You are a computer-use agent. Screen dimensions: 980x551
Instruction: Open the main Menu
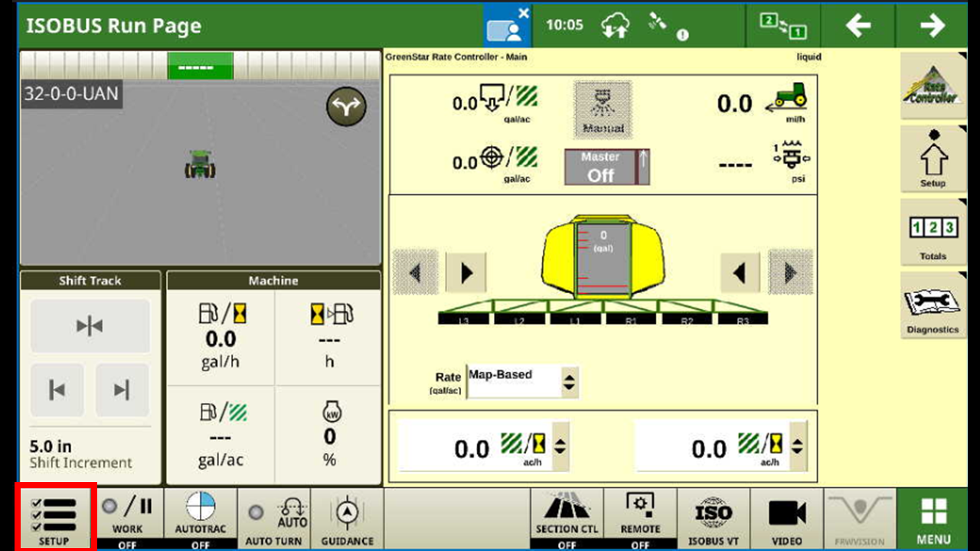pyautogui.click(x=933, y=518)
